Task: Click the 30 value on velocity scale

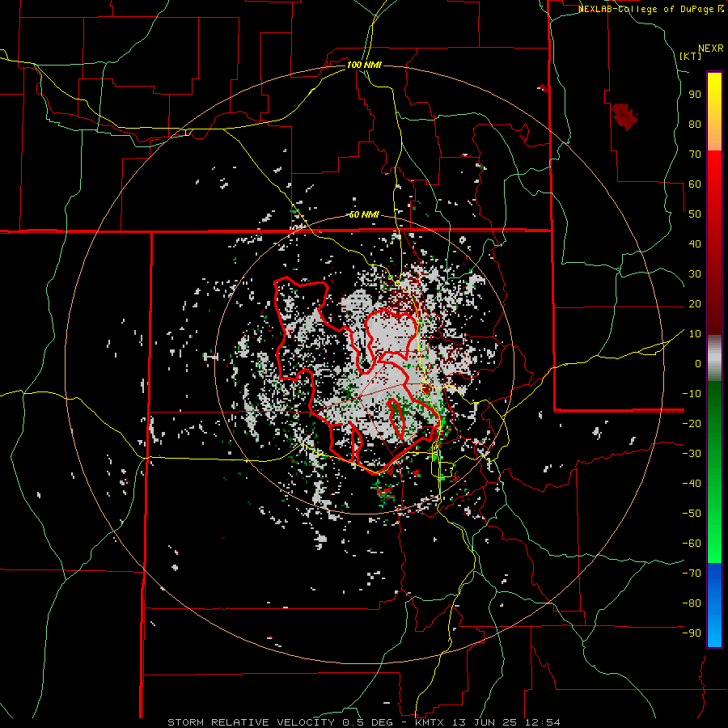Action: pyautogui.click(x=695, y=274)
